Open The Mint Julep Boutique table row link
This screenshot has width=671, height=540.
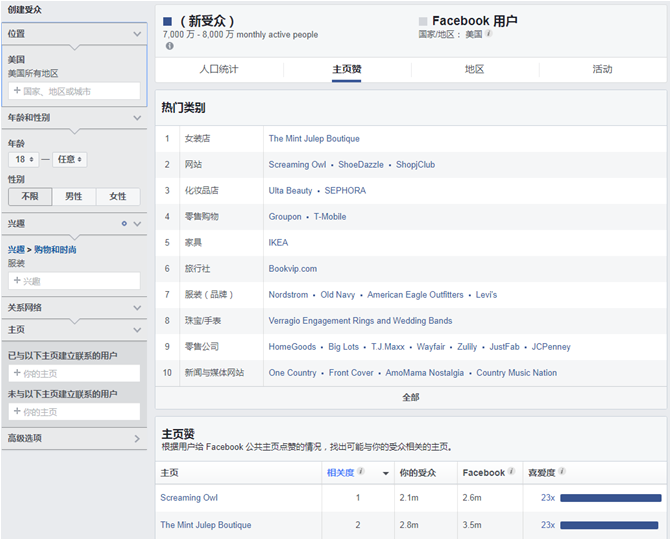(205, 525)
